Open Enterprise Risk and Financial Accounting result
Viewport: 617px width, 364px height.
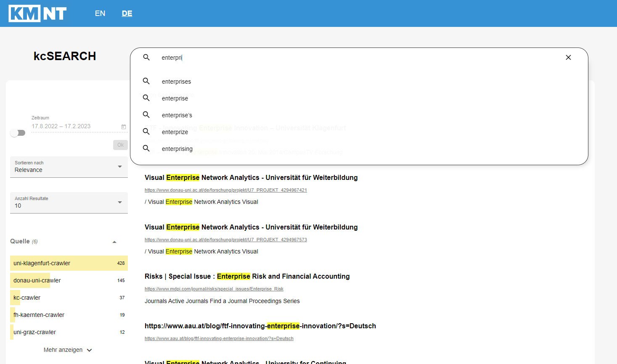coord(247,276)
